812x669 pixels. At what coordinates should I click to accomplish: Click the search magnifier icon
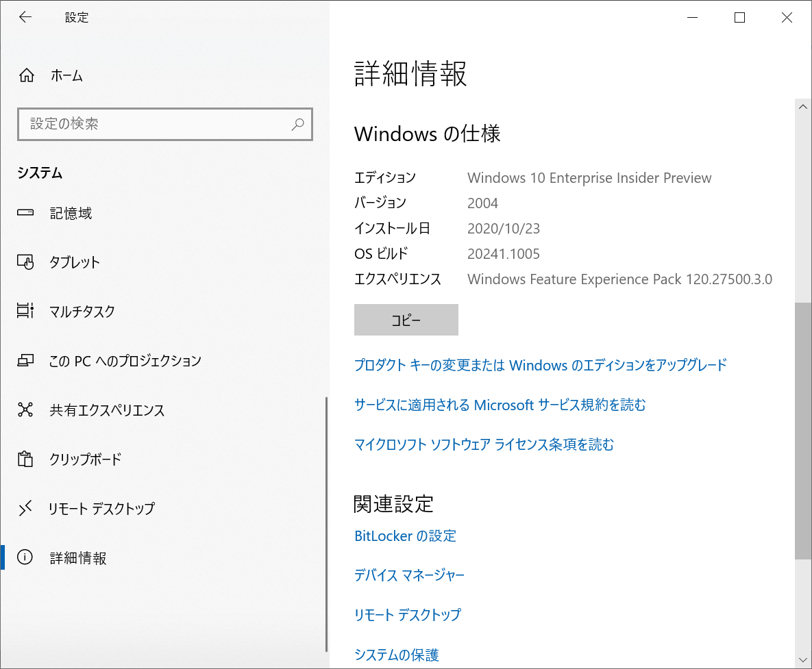point(298,124)
